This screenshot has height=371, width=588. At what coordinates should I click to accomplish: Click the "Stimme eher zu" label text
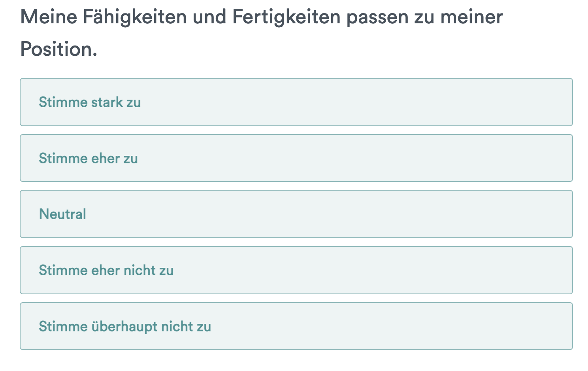click(88, 158)
